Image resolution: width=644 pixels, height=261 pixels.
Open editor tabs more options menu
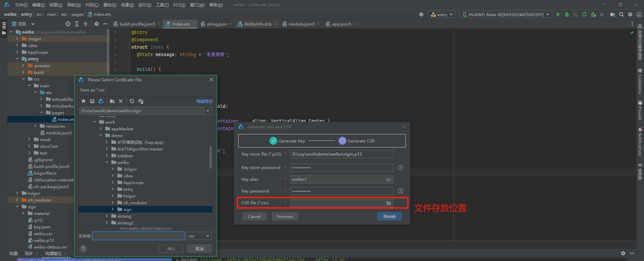point(632,24)
